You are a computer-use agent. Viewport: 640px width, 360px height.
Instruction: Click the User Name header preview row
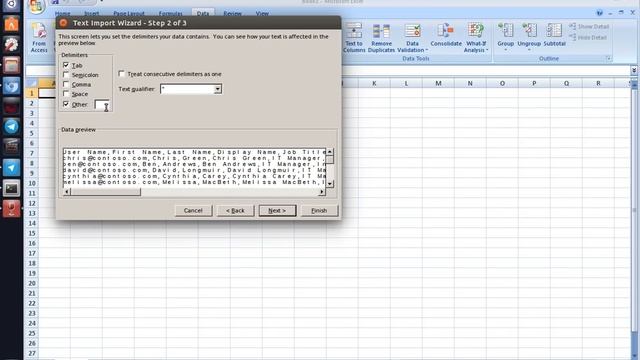(194, 152)
